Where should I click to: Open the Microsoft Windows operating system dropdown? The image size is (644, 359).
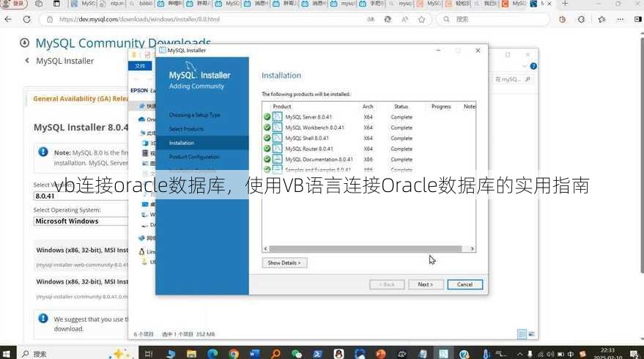click(81, 221)
